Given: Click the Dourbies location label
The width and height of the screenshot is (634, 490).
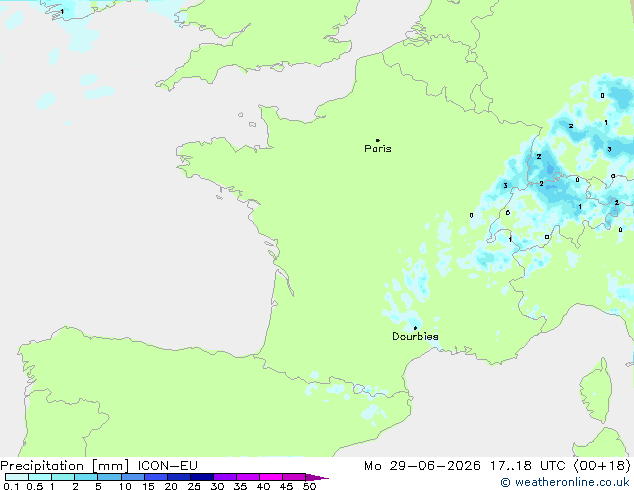Looking at the screenshot, I should (x=415, y=336).
